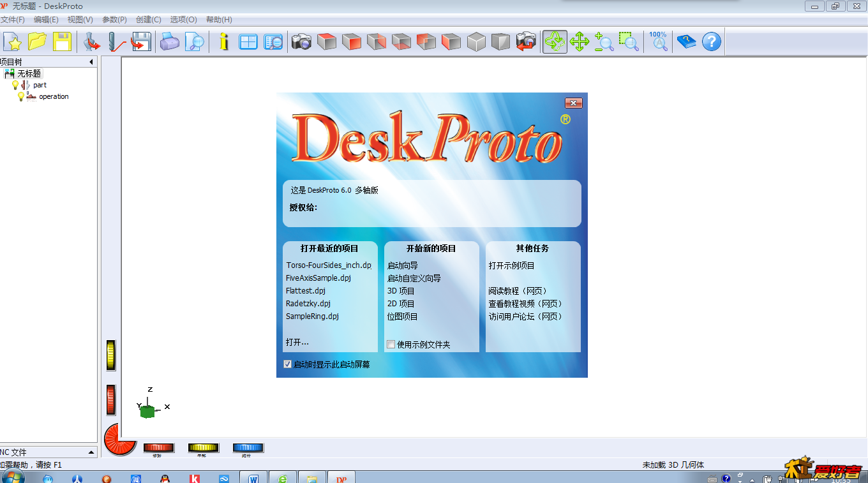
Task: Show information with the yellow 'i' icon
Action: pos(223,42)
